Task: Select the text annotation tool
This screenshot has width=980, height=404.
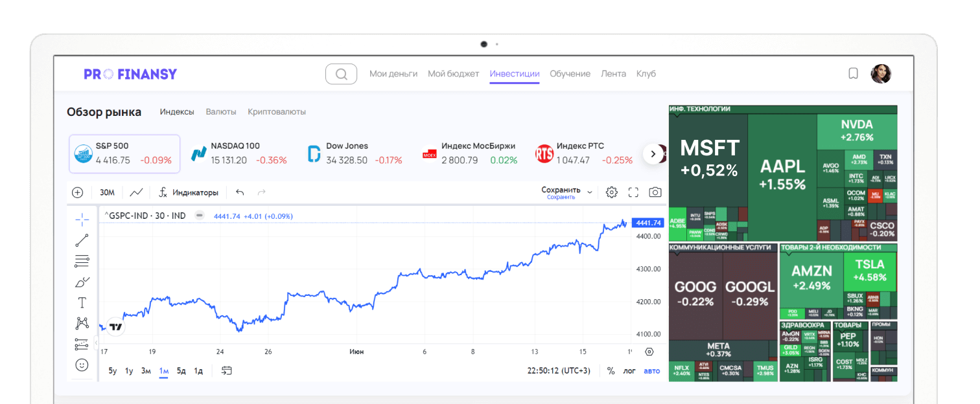Action: tap(82, 302)
